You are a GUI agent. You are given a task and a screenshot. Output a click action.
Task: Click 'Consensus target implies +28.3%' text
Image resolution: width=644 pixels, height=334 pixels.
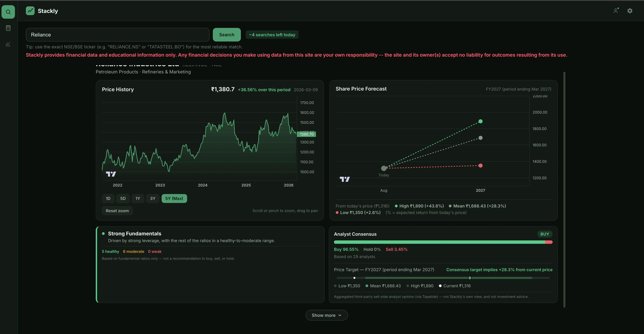click(499, 270)
